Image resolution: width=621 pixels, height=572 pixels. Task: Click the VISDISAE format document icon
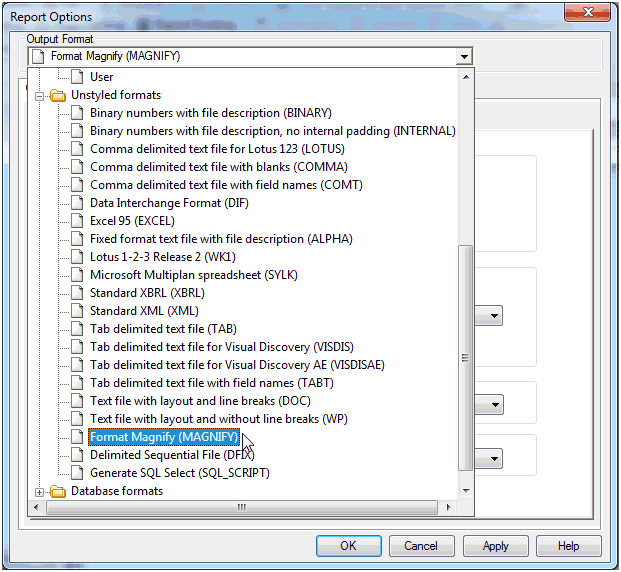pyautogui.click(x=77, y=365)
